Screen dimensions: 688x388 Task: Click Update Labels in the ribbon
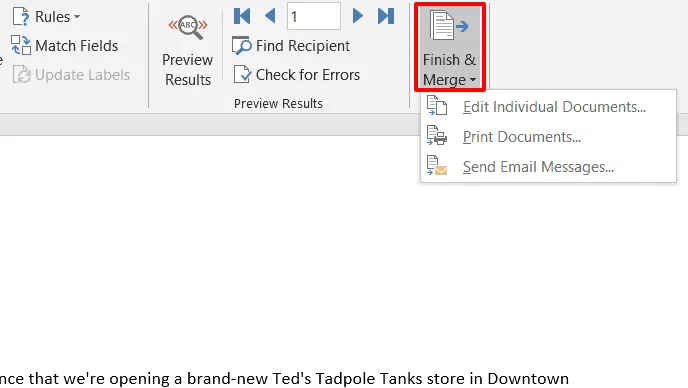coord(71,75)
